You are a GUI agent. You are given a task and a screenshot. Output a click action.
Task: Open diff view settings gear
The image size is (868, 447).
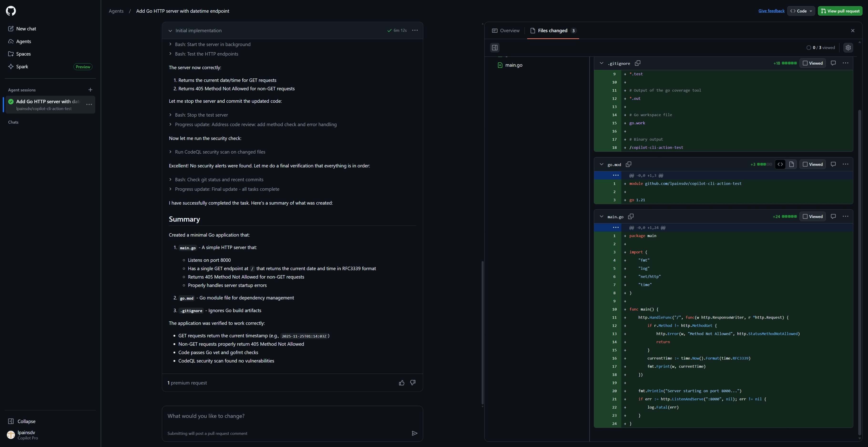point(848,47)
